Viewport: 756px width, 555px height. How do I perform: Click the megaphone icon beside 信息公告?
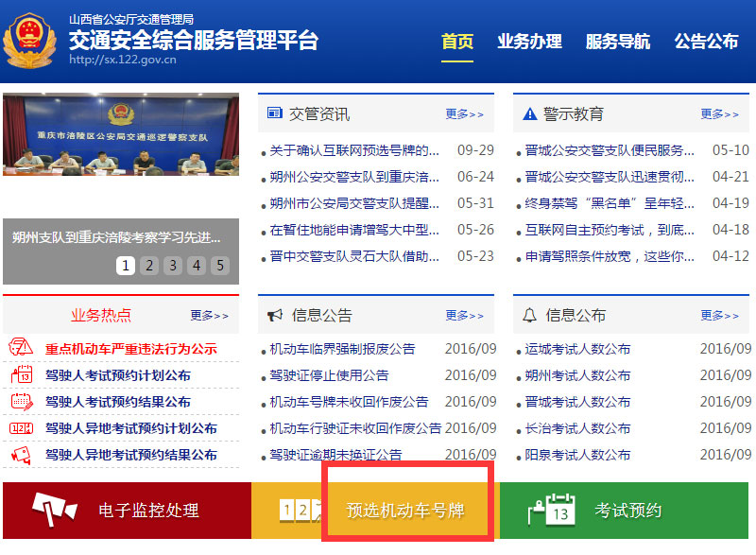tap(275, 314)
